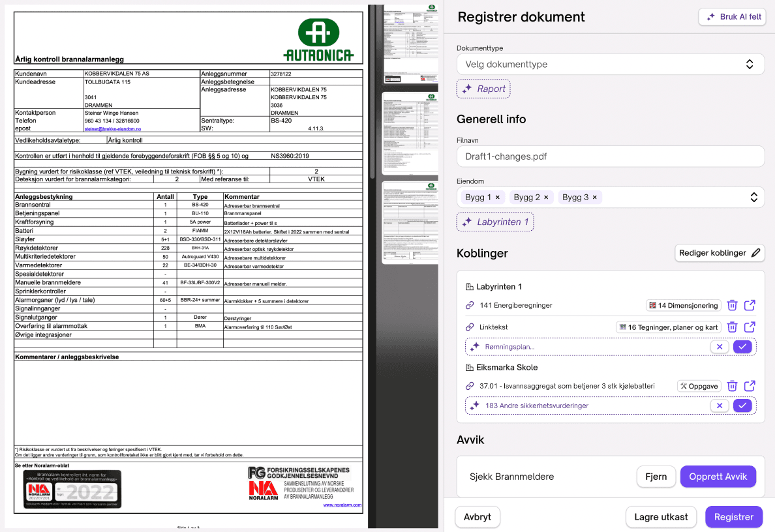The width and height of the screenshot is (775, 532).
Task: Open the Velg dokumenttype dropdown
Action: [610, 65]
